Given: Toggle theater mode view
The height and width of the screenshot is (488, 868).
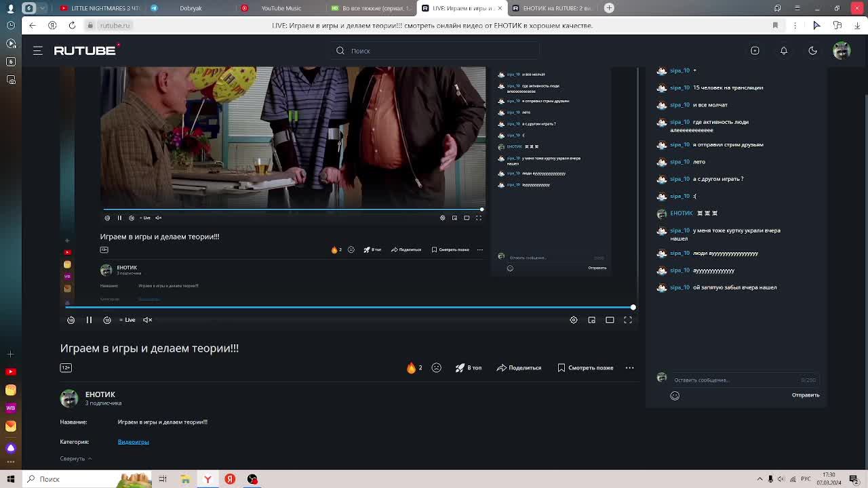Looking at the screenshot, I should click(x=610, y=320).
